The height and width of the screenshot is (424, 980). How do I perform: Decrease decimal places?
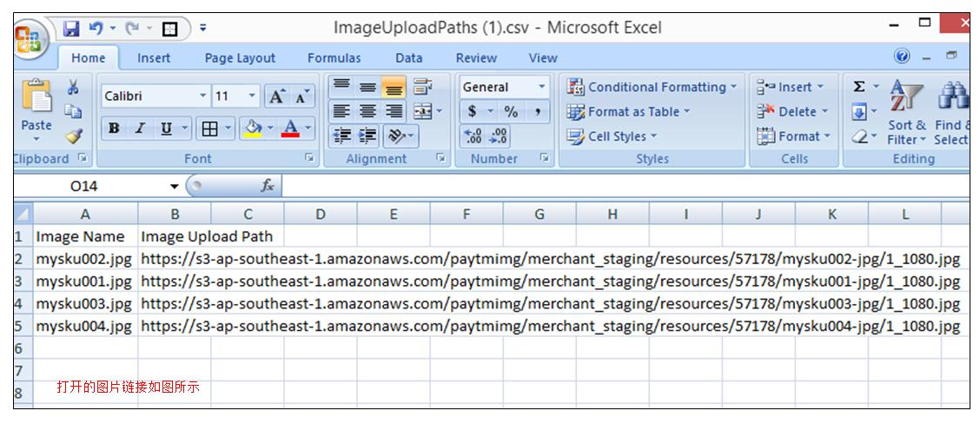tap(499, 136)
